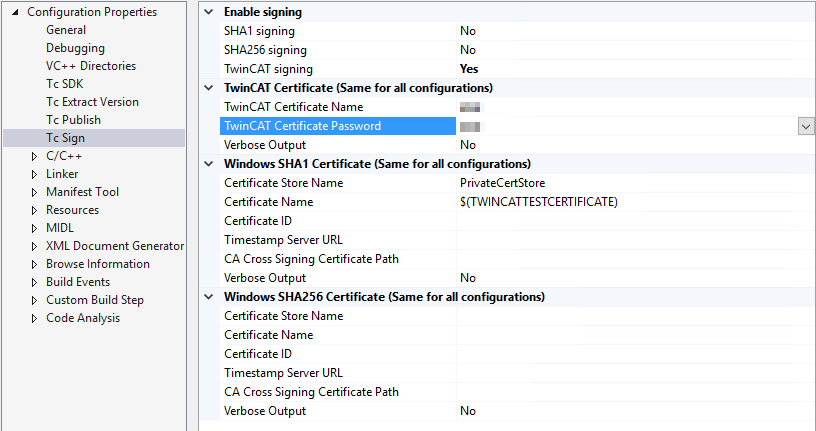Expand the Browse Information arrow
The image size is (816, 431).
34,264
